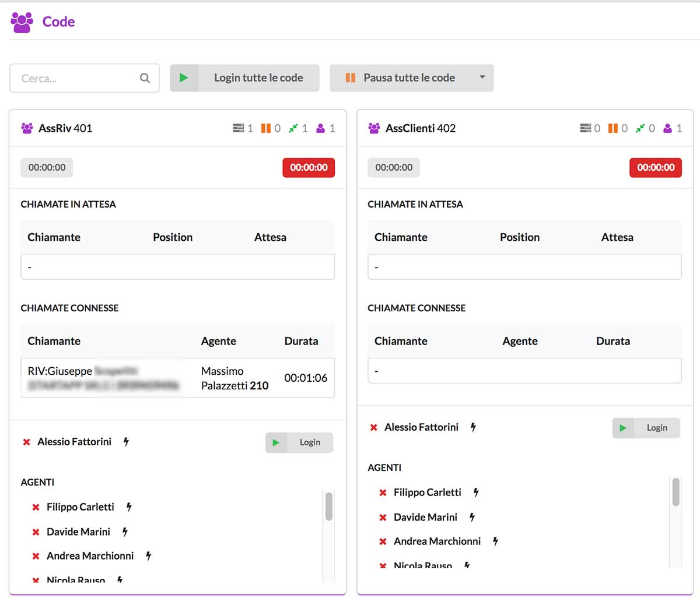Click the orange pause counter icon in AssClienti 402
700x598 pixels.
613,128
